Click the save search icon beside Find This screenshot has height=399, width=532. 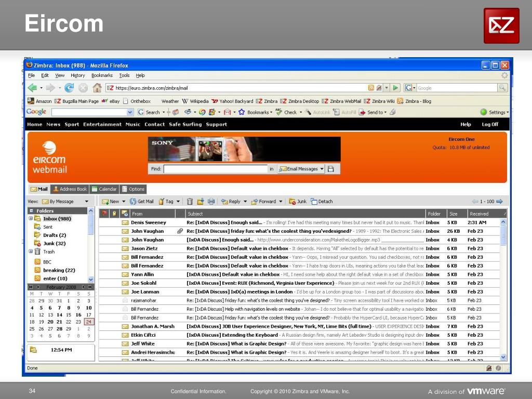coord(331,169)
